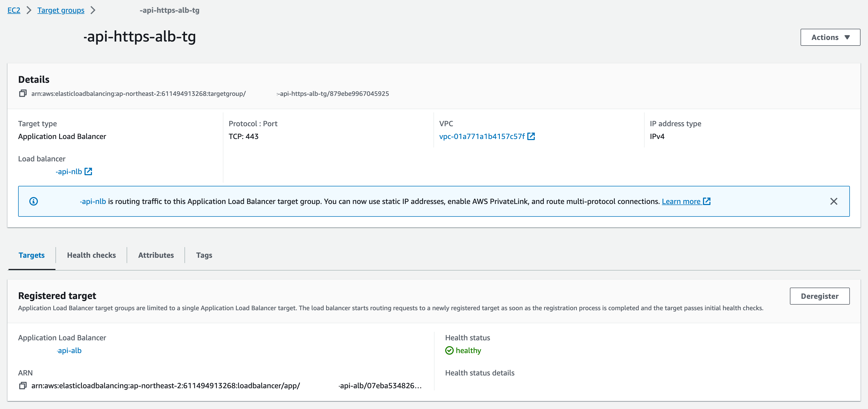Open the Attributes tab
The height and width of the screenshot is (409, 868).
pos(156,255)
